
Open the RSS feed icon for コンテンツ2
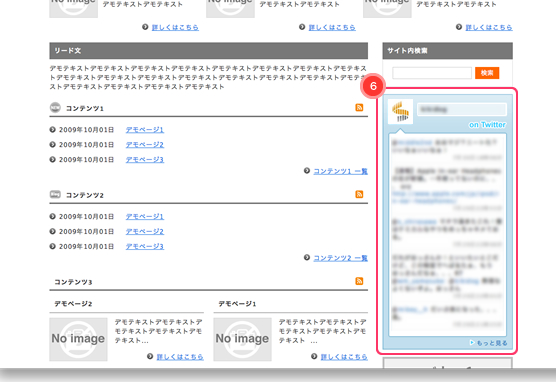coord(359,194)
